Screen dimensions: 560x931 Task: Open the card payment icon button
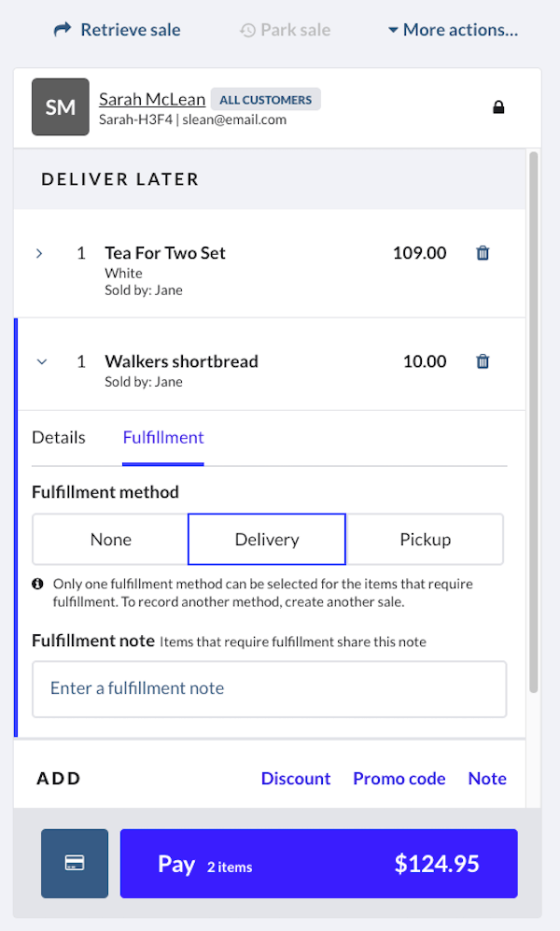[x=75, y=864]
